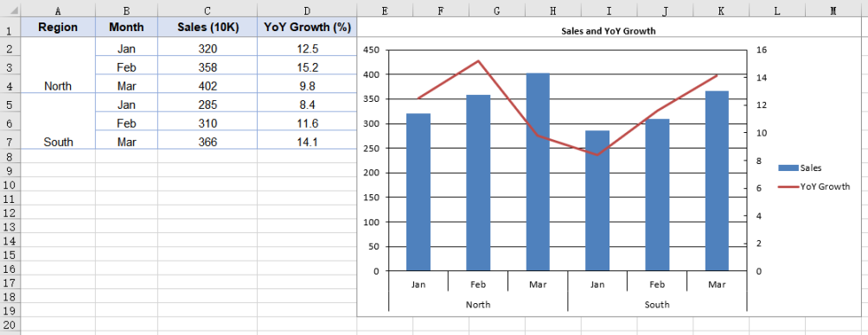Click Jan in cell B2
Image resolution: width=868 pixels, height=335 pixels.
click(x=126, y=48)
